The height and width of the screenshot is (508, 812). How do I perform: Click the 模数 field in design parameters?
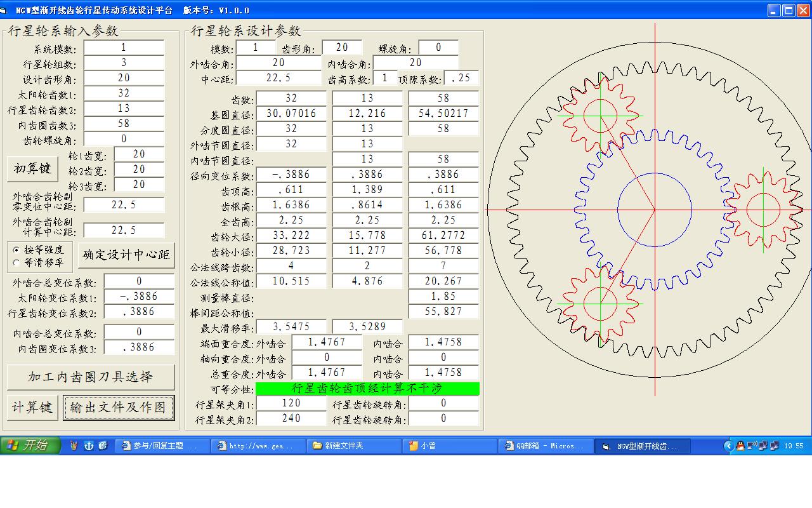point(256,47)
